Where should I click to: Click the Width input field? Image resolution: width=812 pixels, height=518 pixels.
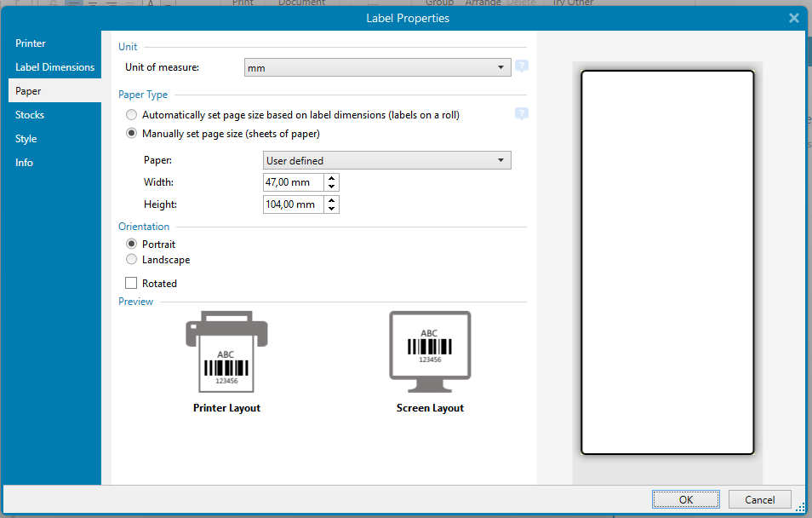pos(294,182)
